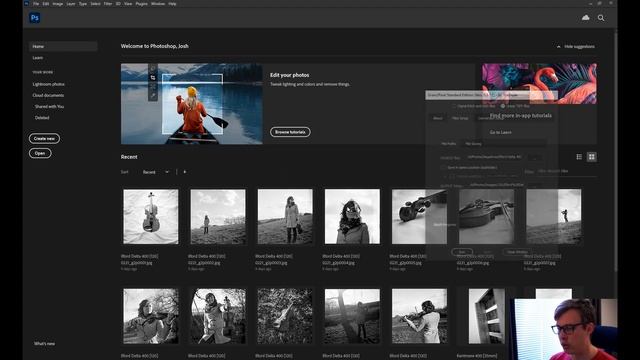Click the canoe Edit your photos banner image
Screen dimensions: 640x360
tap(191, 104)
